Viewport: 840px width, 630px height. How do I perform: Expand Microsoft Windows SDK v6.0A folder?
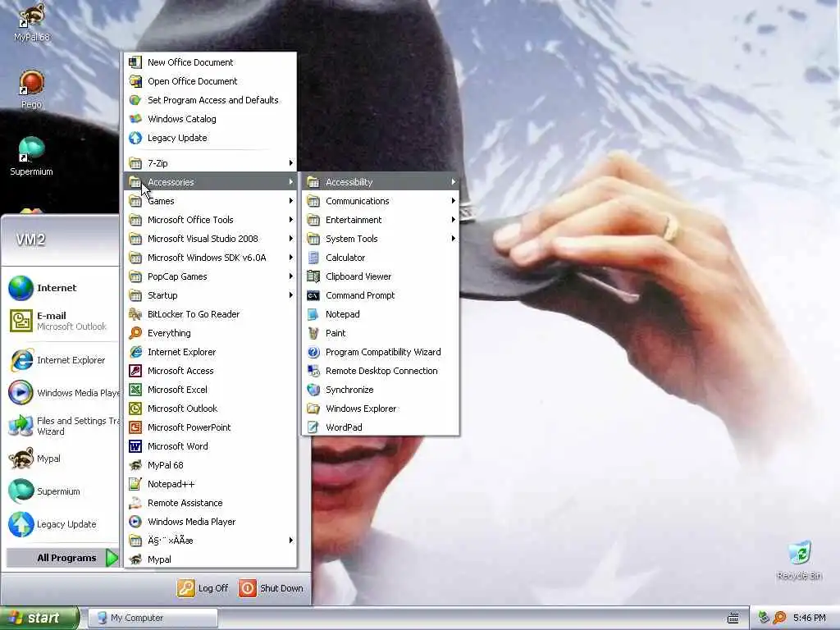(x=210, y=258)
